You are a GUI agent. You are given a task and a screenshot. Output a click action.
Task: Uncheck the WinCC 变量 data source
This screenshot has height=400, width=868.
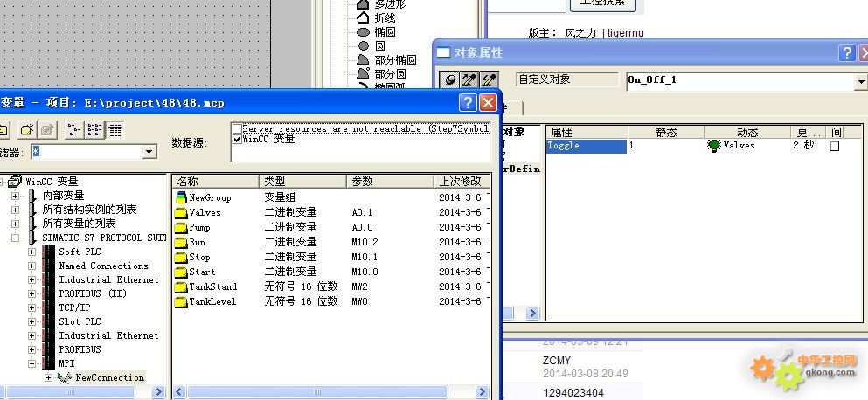pyautogui.click(x=238, y=139)
